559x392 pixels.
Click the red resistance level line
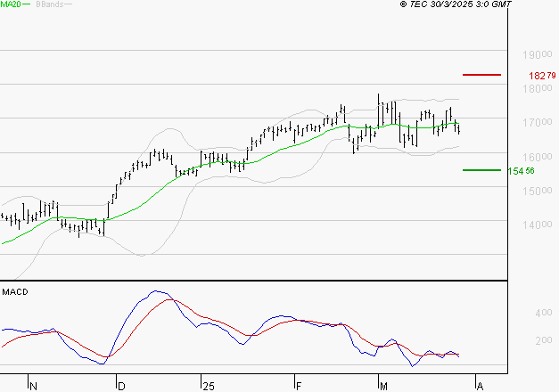tap(481, 75)
